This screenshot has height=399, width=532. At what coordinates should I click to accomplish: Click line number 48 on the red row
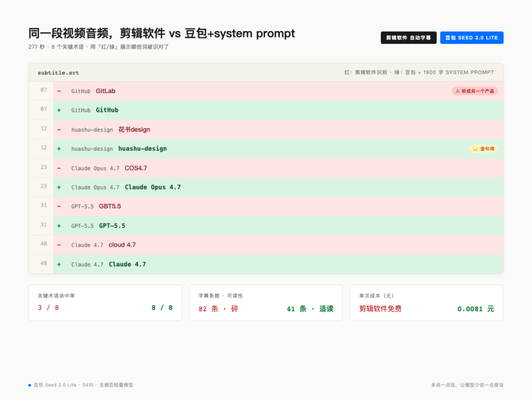tap(44, 244)
